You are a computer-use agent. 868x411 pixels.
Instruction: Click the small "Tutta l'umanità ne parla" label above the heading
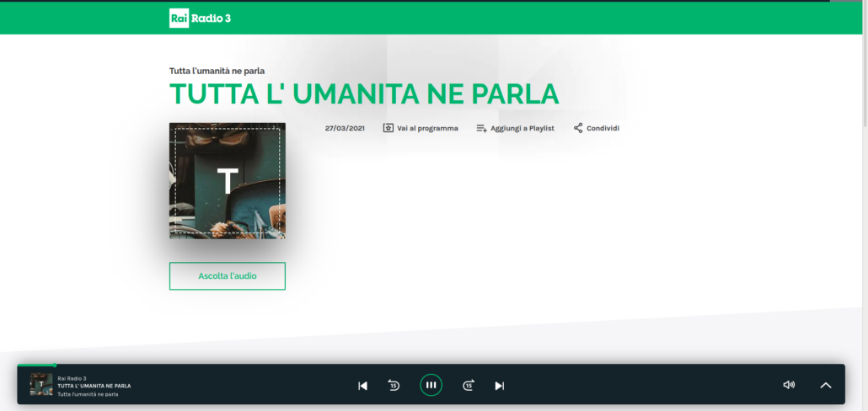[217, 71]
